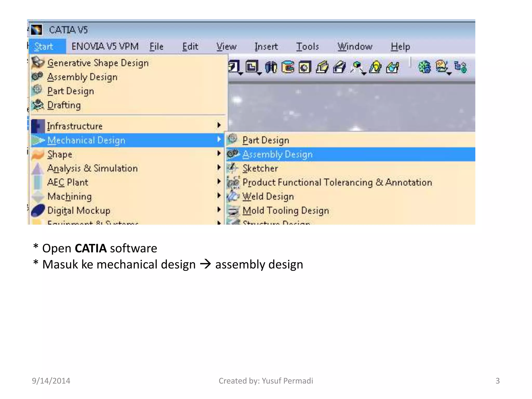532x399 pixels.
Task: Click the partially hidden leftmost toolbar icon
Action: point(233,66)
